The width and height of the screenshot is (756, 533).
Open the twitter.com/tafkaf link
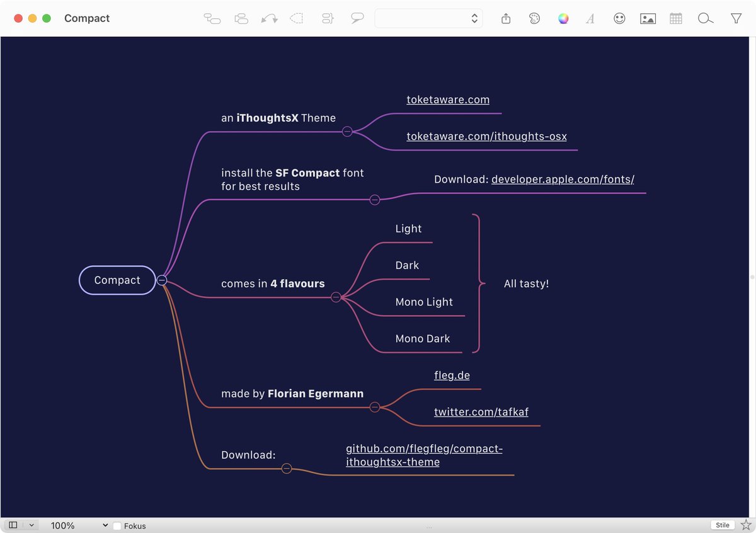click(481, 411)
